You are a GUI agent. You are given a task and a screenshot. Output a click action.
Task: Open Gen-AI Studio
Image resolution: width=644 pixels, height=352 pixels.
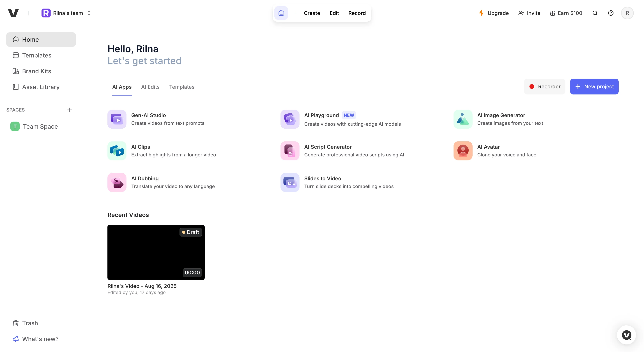(148, 119)
